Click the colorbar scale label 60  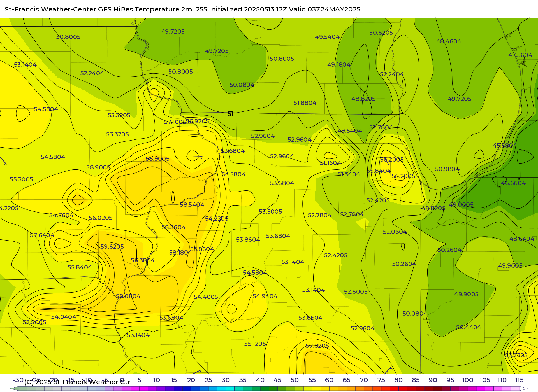click(329, 380)
